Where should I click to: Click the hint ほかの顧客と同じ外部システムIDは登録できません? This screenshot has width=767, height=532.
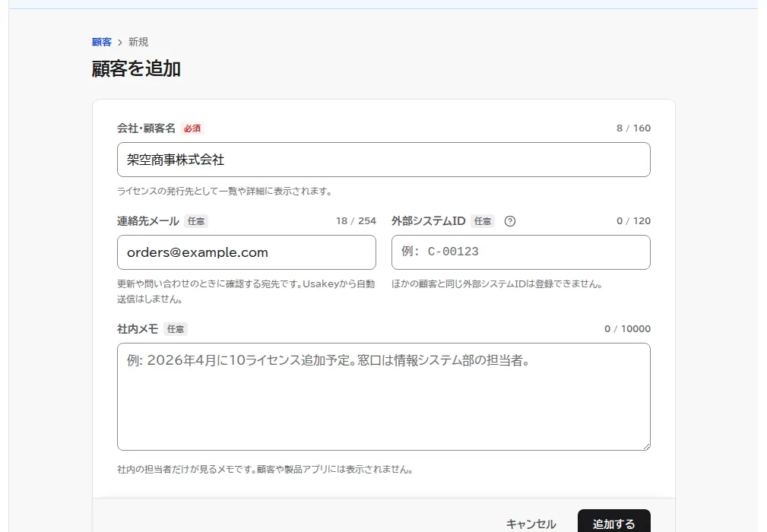point(497,284)
